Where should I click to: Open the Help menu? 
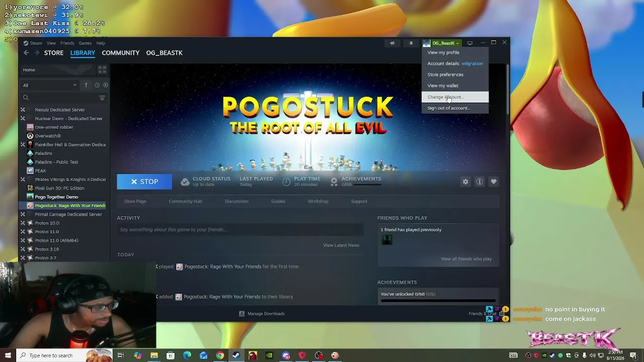tap(101, 43)
